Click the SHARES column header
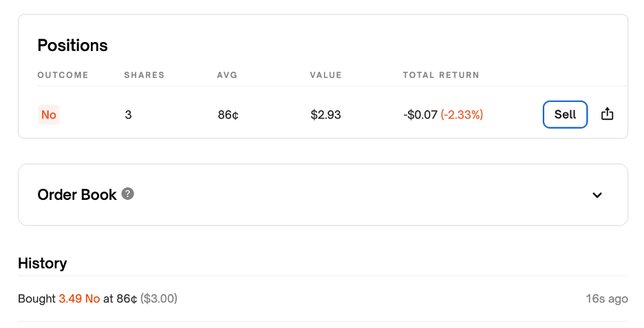Viewport: 644px width, 328px height. coord(144,75)
